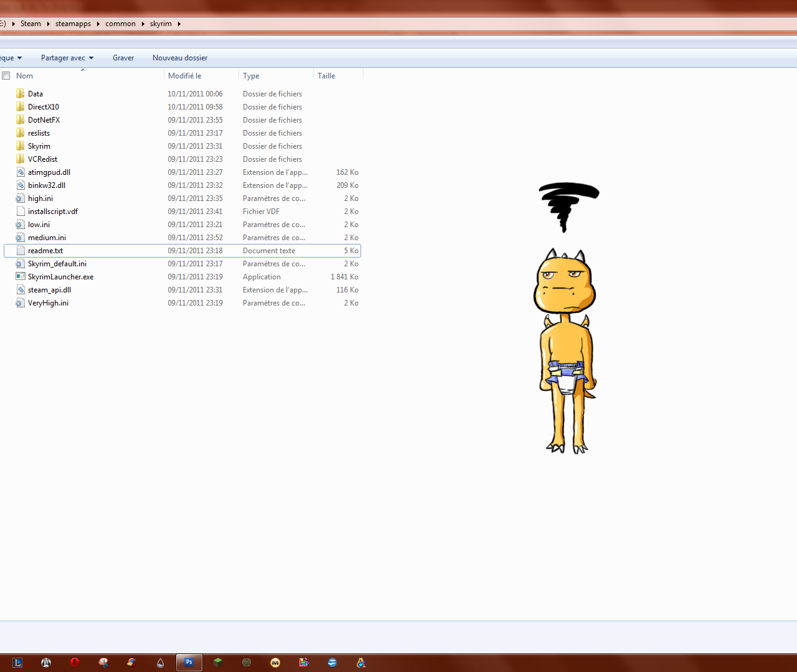Open the Partager avec dropdown

pos(67,58)
